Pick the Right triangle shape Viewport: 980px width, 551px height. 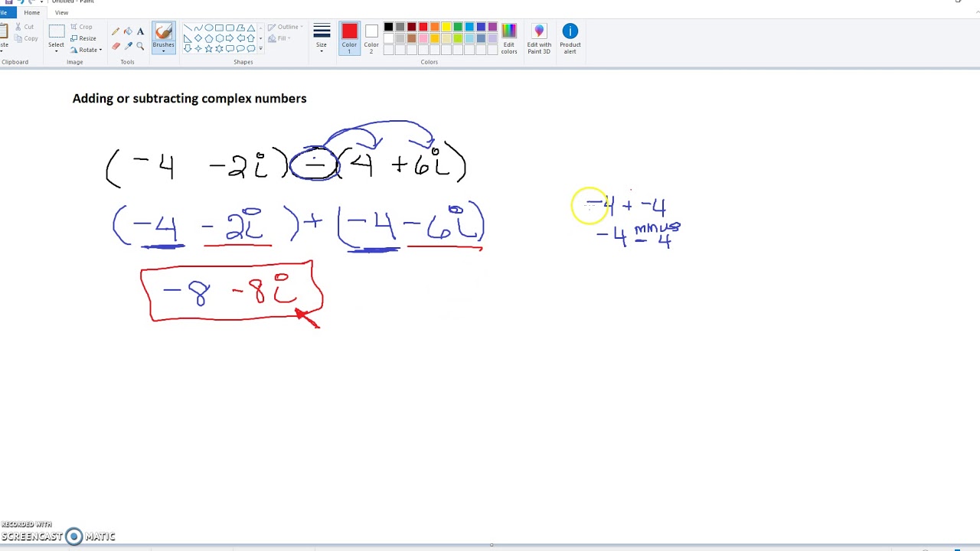(188, 38)
